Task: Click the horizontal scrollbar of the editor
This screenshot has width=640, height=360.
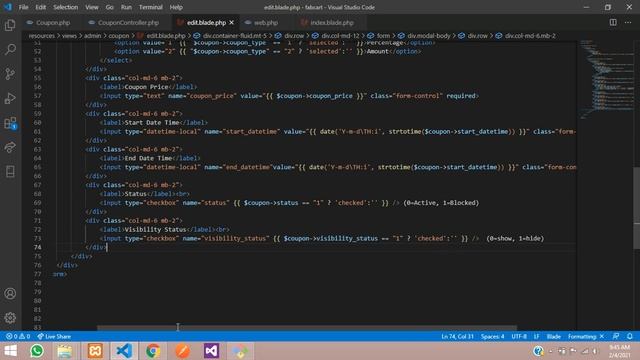Action: click(x=307, y=327)
